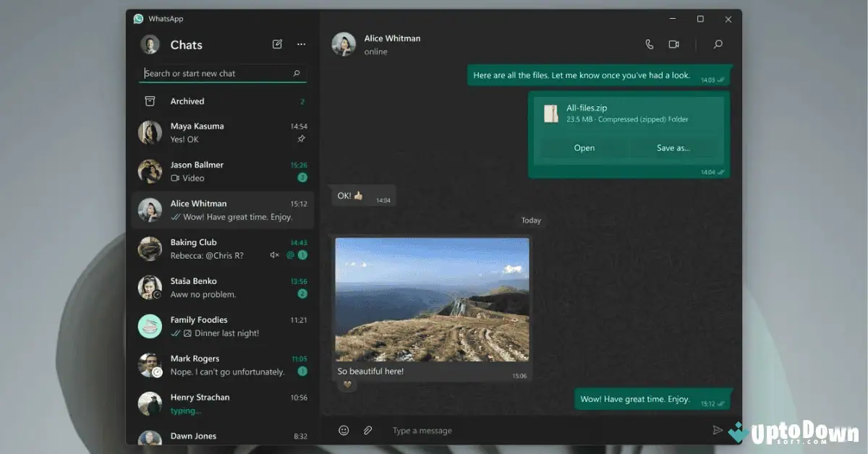Unpin the Maya Kasuma chat
The image size is (868, 454).
coord(302,139)
